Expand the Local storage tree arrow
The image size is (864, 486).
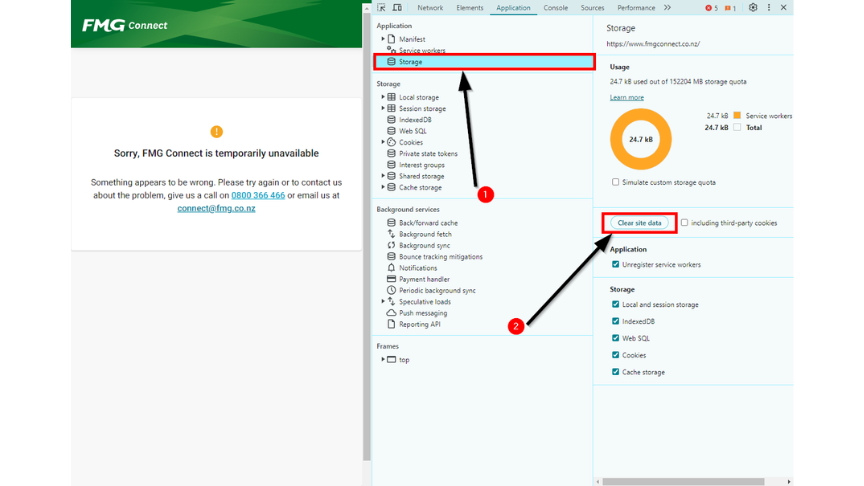382,97
